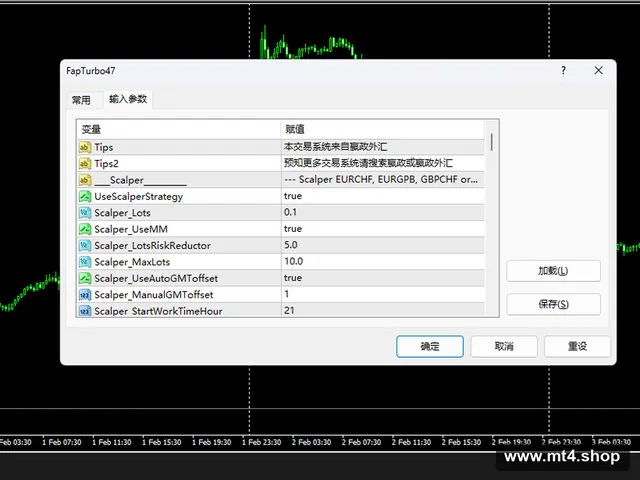Select the Tips2 variable name
The height and width of the screenshot is (480, 640).
point(106,164)
